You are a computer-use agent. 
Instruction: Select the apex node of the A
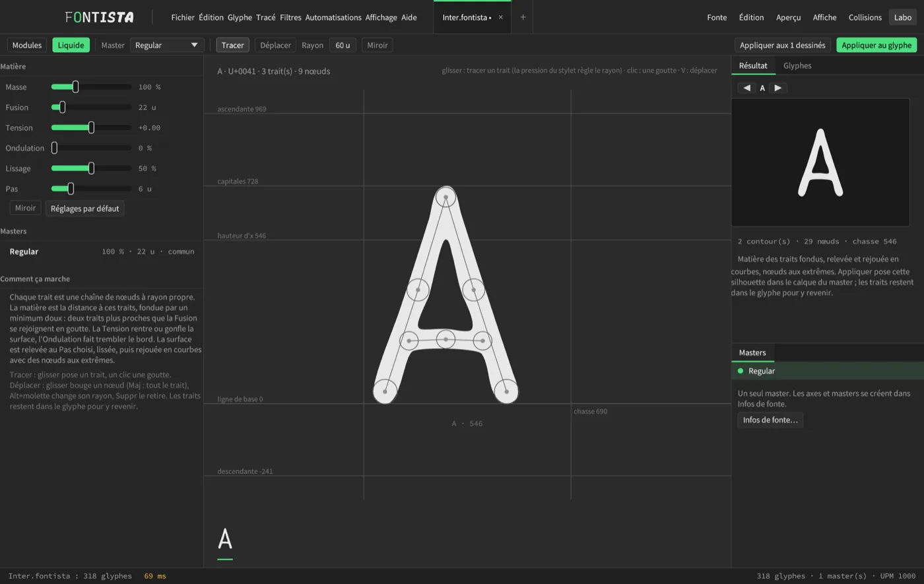(x=445, y=197)
